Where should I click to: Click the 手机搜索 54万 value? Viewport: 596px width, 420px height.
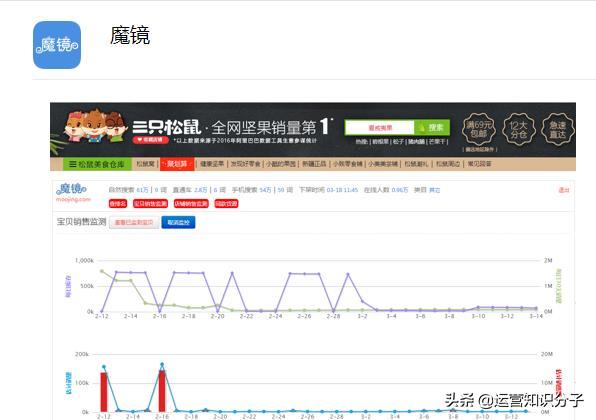[265, 190]
